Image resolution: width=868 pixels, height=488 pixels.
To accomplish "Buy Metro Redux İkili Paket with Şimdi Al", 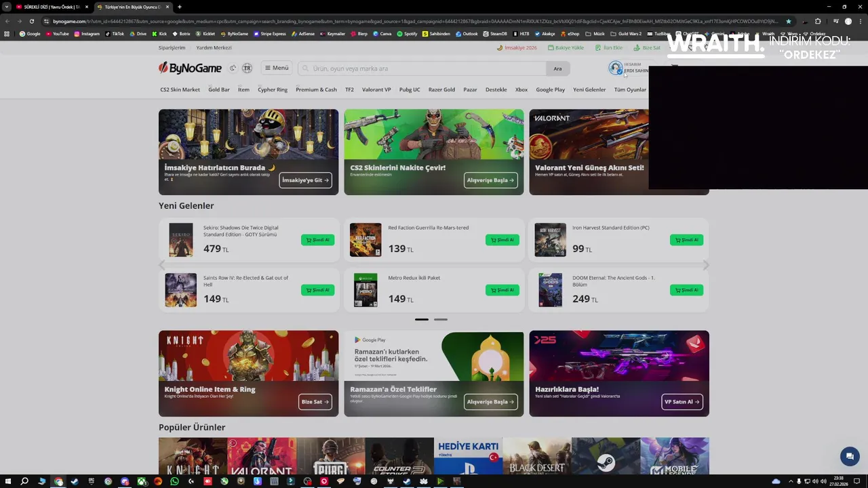I will pos(502,290).
